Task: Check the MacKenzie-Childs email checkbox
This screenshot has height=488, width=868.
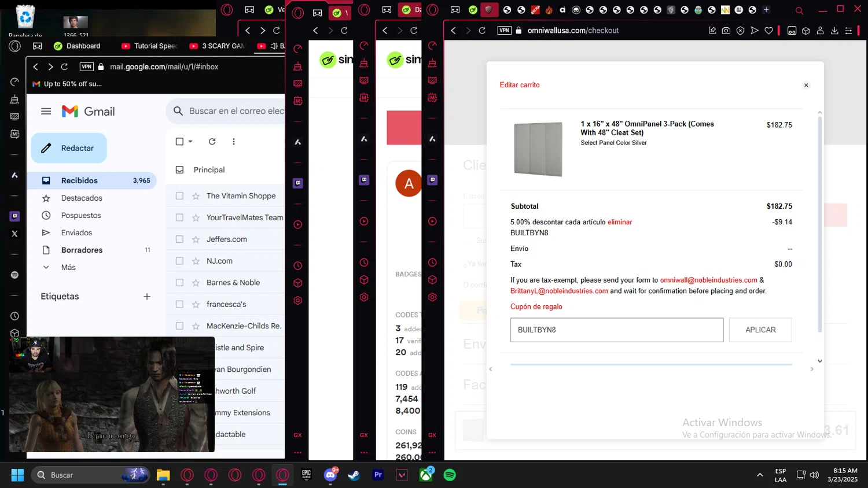Action: 179,326
